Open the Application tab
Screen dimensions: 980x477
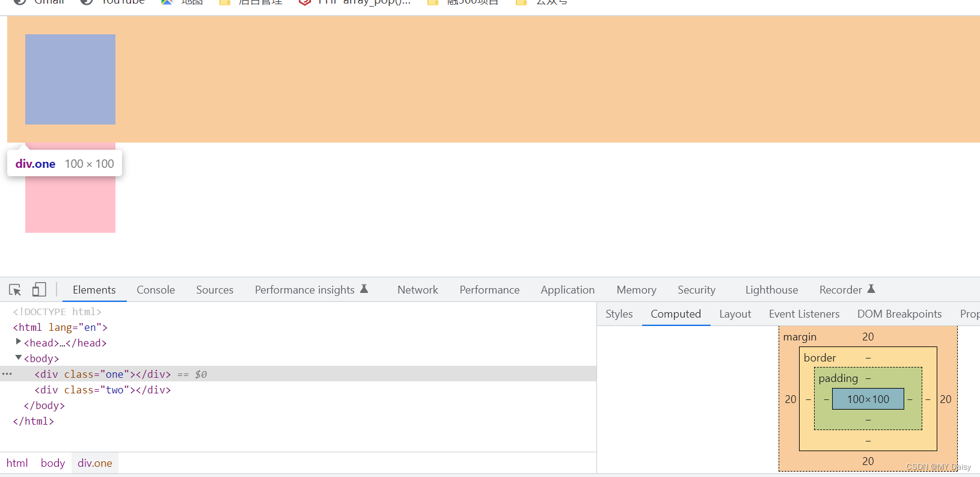[x=568, y=290]
